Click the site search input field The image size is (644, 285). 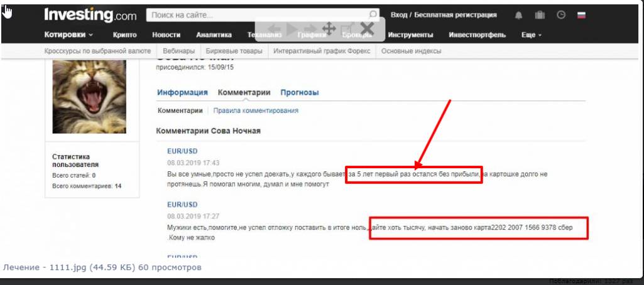pyautogui.click(x=256, y=15)
